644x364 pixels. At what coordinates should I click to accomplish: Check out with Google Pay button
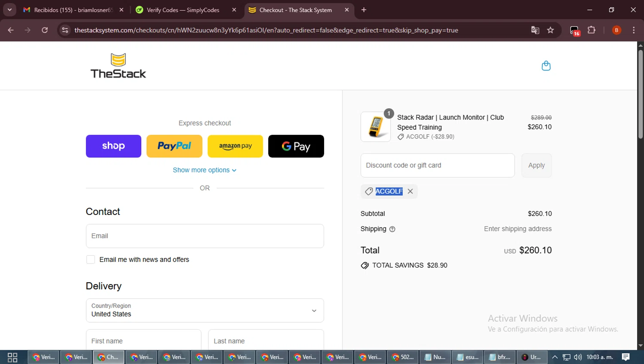(296, 146)
